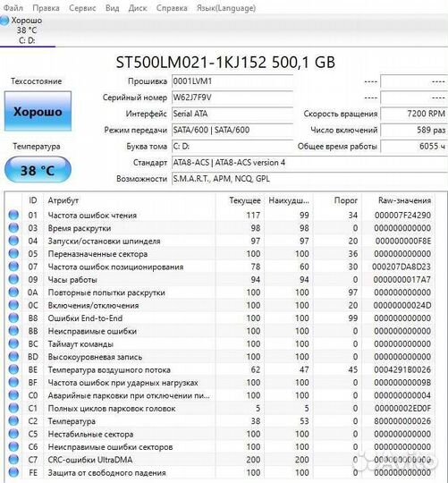The image size is (448, 483).
Task: Click status orb for FE Защита от падения
Action: [13, 472]
